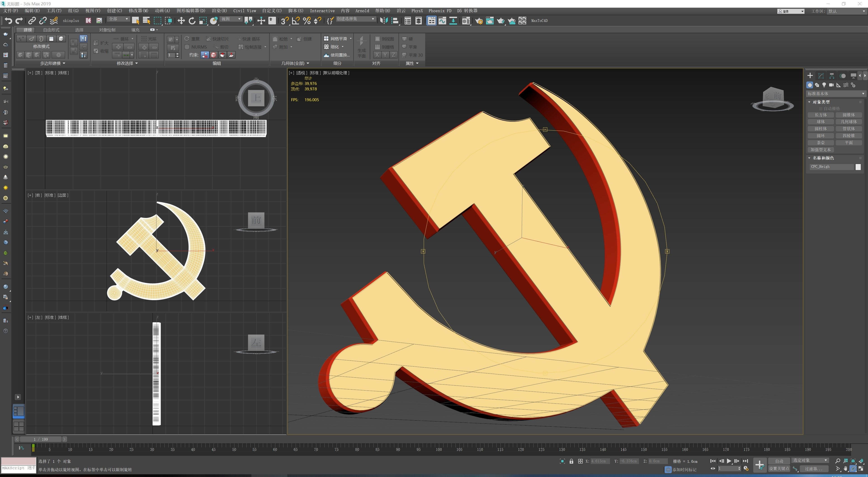This screenshot has height=477, width=868.
Task: Click the teapot Render Production icon
Action: [500, 21]
